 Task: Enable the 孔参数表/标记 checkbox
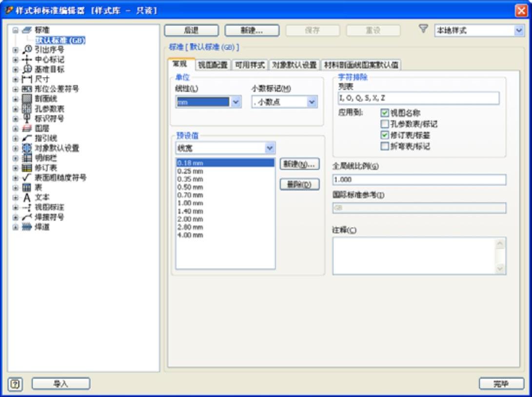(x=384, y=124)
